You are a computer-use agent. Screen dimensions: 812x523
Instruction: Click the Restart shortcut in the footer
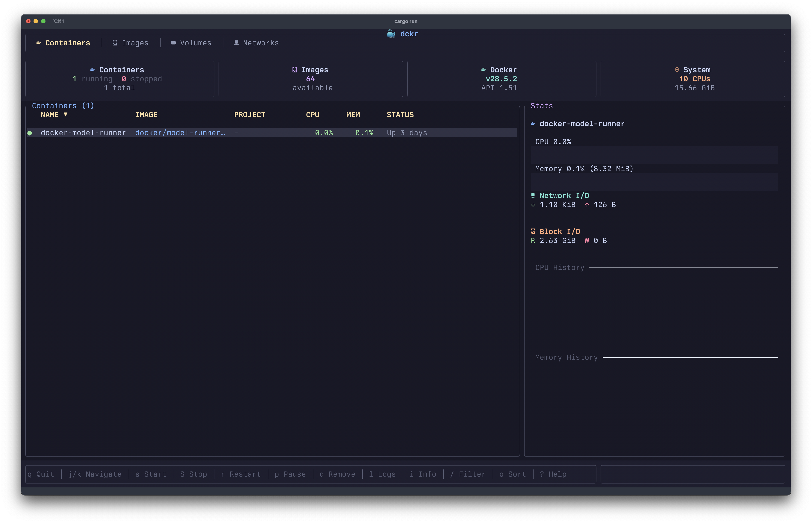tap(241, 474)
